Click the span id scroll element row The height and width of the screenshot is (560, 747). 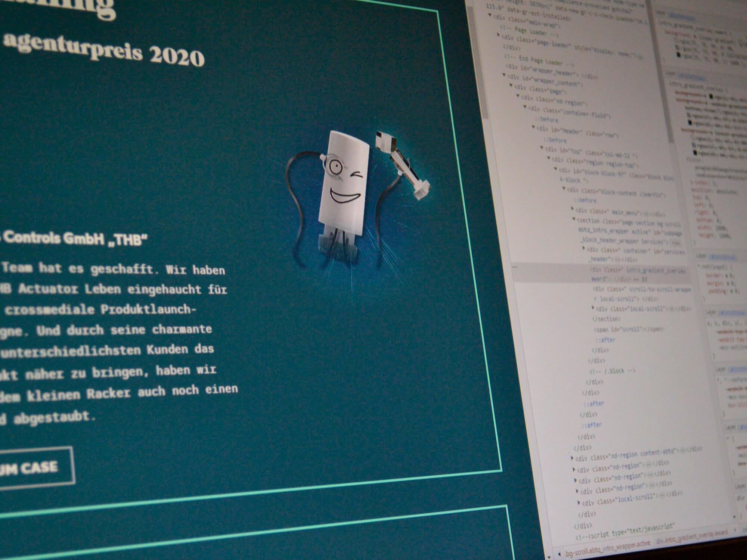(628, 329)
